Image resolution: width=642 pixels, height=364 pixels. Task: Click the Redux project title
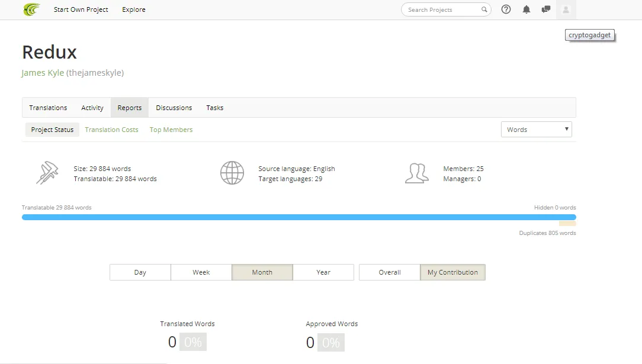pyautogui.click(x=50, y=52)
